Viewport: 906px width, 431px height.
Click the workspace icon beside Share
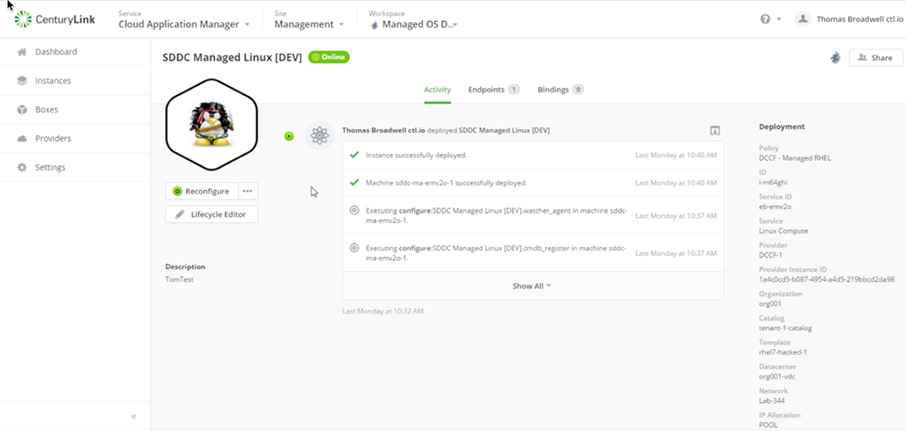click(x=836, y=58)
